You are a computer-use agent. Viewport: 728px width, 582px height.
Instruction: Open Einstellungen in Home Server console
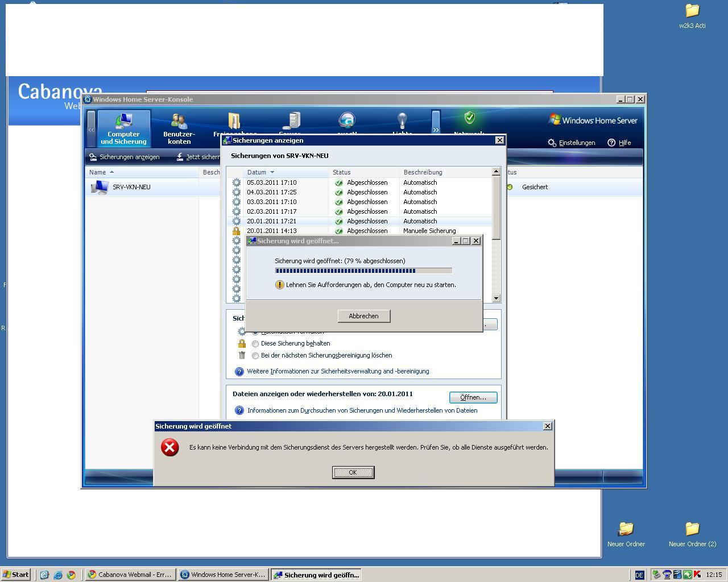(571, 143)
